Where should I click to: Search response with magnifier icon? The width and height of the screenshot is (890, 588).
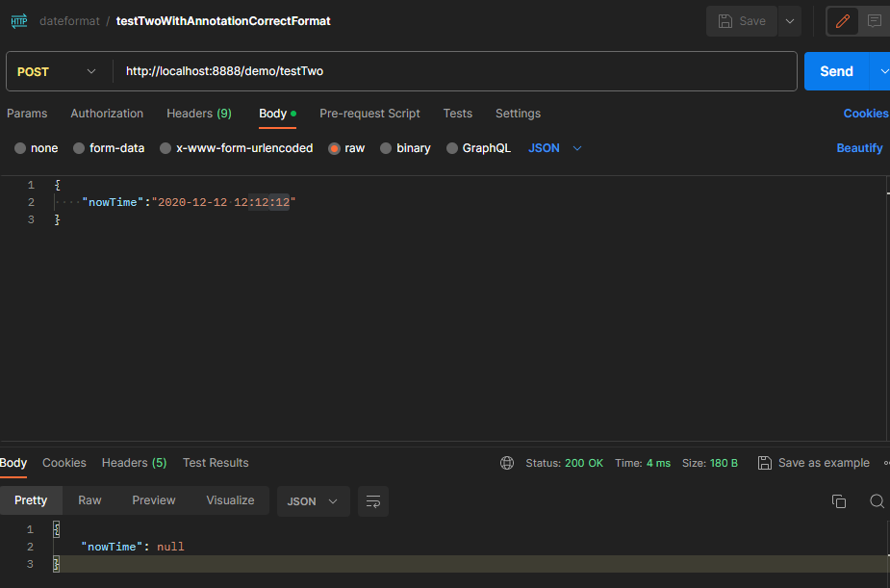coord(877,501)
